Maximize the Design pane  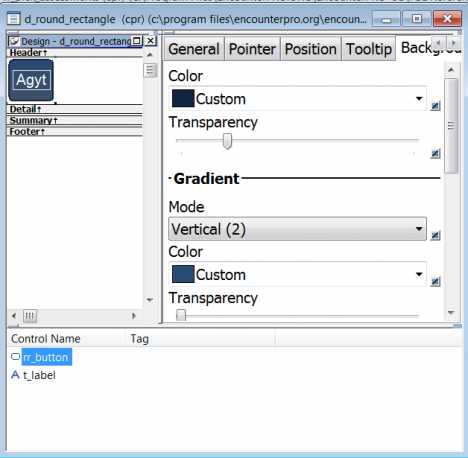[x=137, y=41]
